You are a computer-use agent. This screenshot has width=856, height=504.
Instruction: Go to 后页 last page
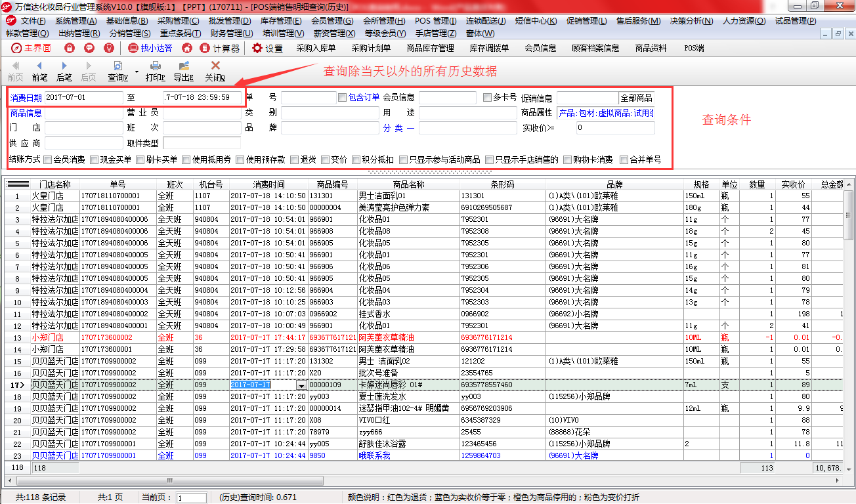[x=88, y=71]
